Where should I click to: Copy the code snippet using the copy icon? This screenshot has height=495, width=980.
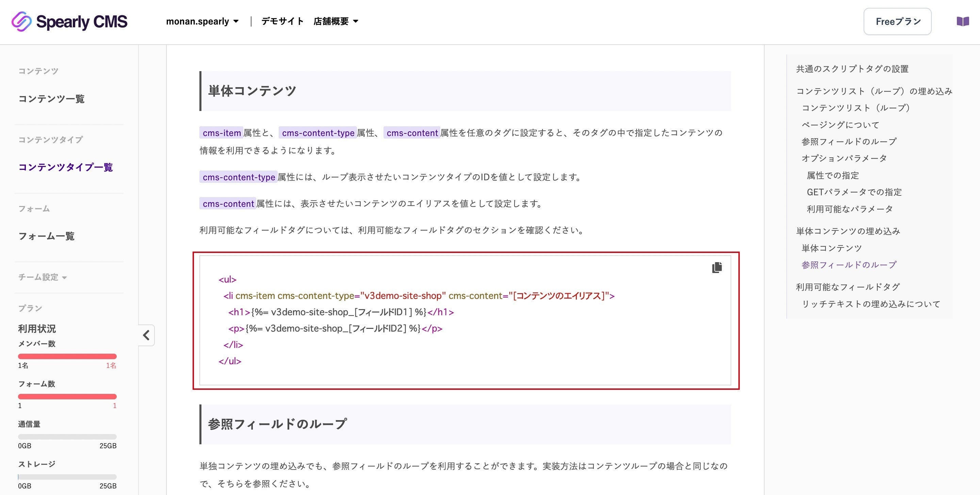(717, 267)
